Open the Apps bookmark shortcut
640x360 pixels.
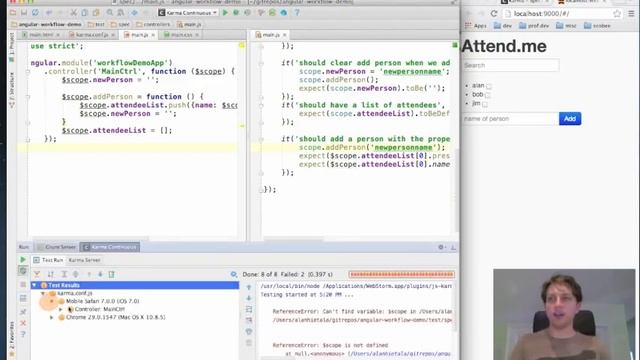click(476, 26)
